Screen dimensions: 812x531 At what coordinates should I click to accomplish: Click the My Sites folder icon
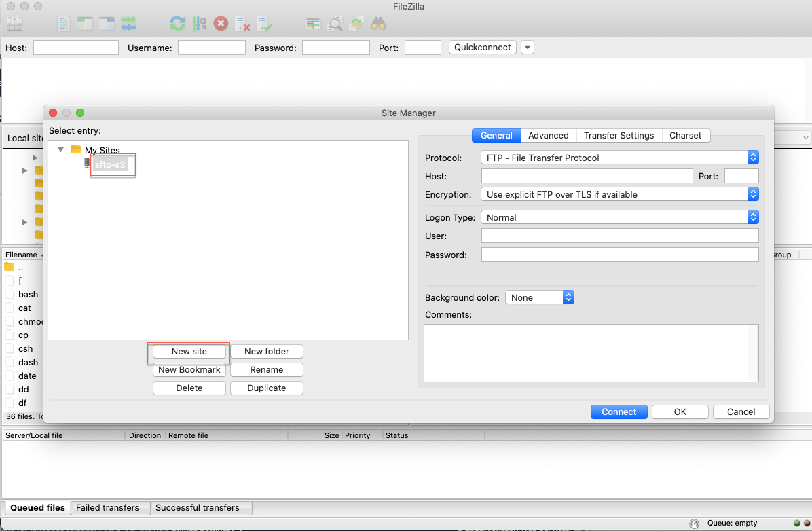click(x=76, y=149)
